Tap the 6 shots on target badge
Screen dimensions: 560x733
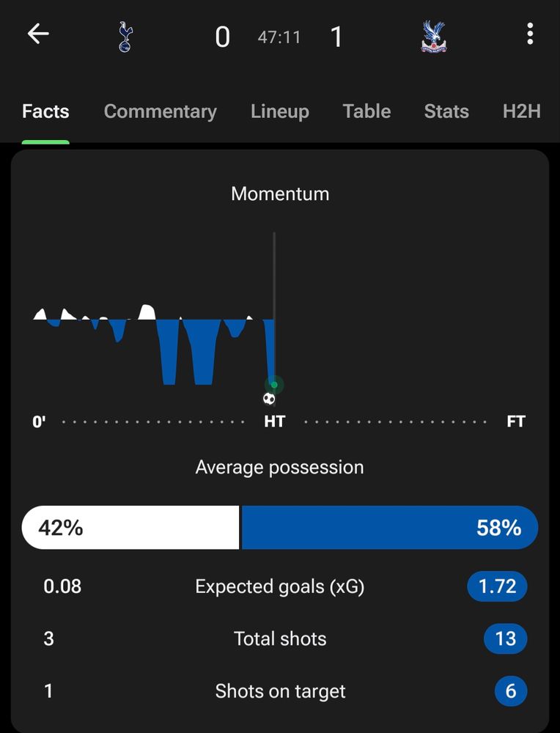coord(510,691)
